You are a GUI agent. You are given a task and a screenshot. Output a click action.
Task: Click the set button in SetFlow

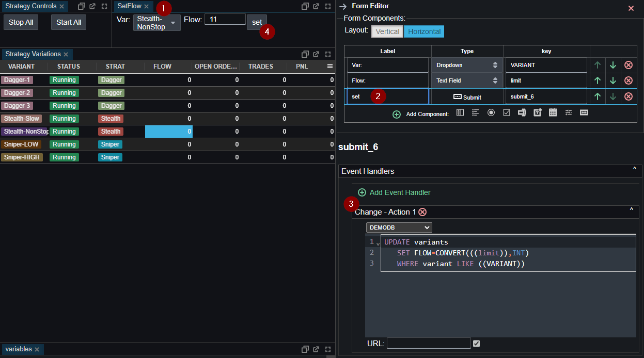(x=257, y=22)
